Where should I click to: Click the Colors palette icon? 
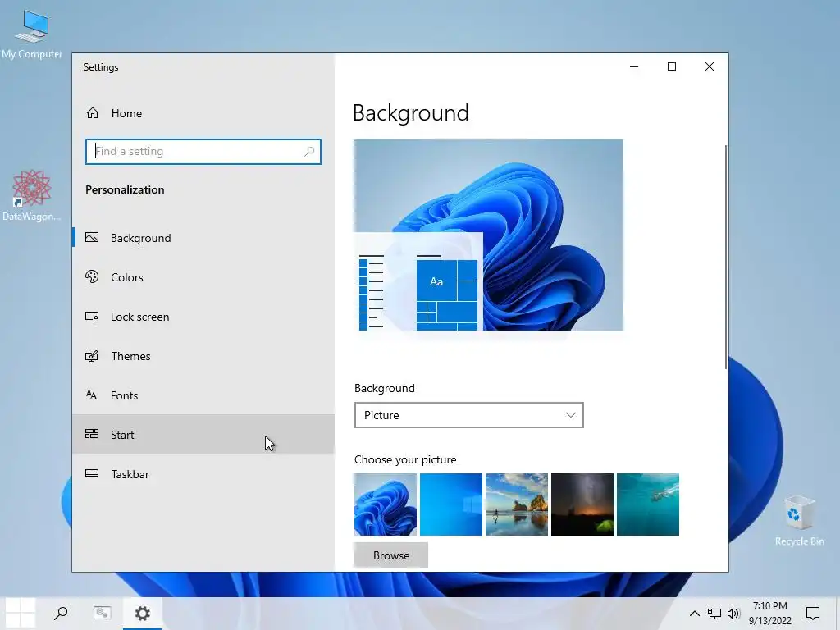click(92, 277)
